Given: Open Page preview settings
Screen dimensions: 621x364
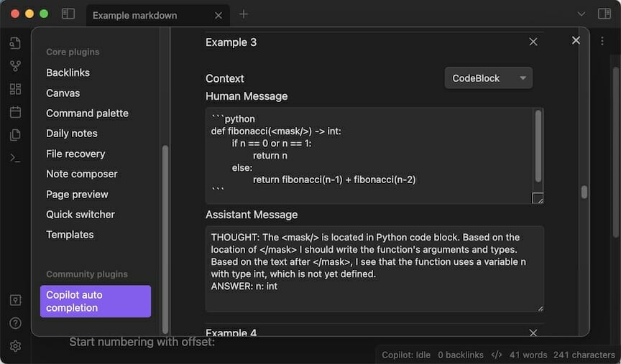Looking at the screenshot, I should 77,195.
